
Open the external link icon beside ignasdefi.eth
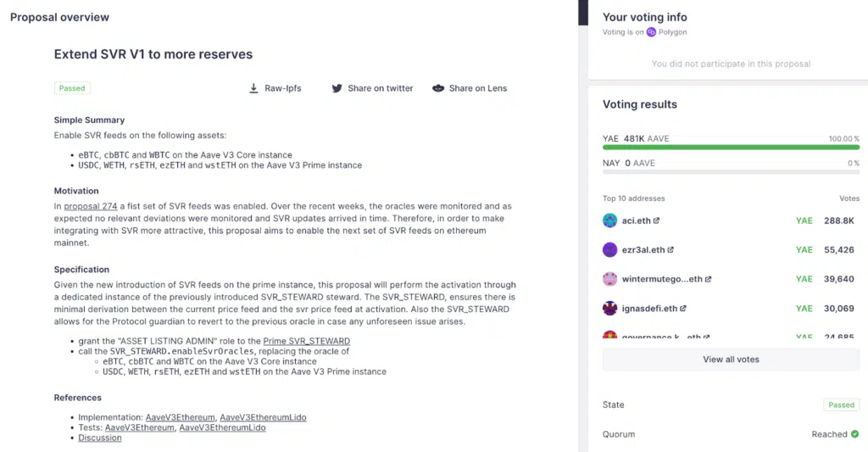click(x=683, y=309)
